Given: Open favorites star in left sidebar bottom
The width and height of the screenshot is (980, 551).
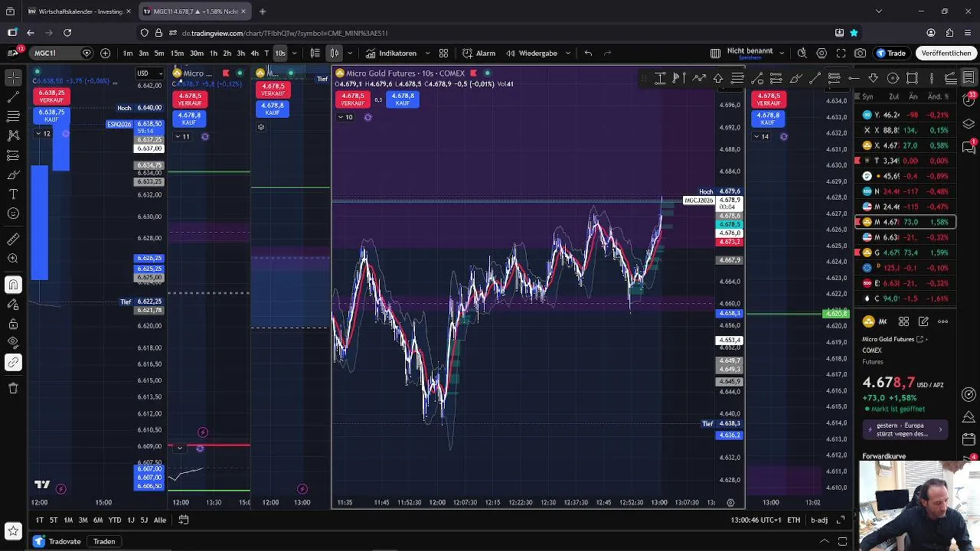Looking at the screenshot, I should click(x=13, y=530).
